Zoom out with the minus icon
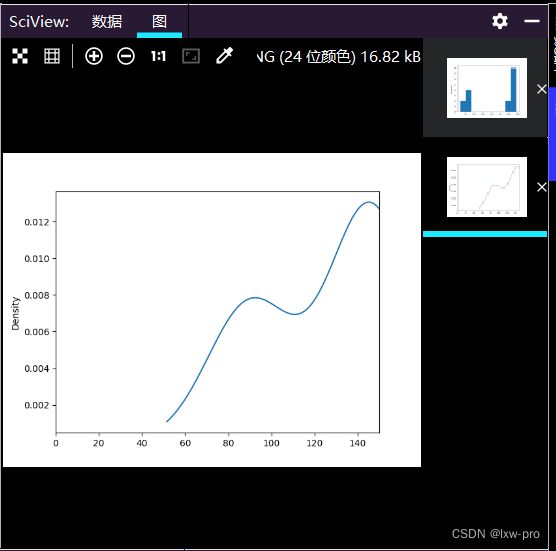Screen dimensions: 556x551 126,56
